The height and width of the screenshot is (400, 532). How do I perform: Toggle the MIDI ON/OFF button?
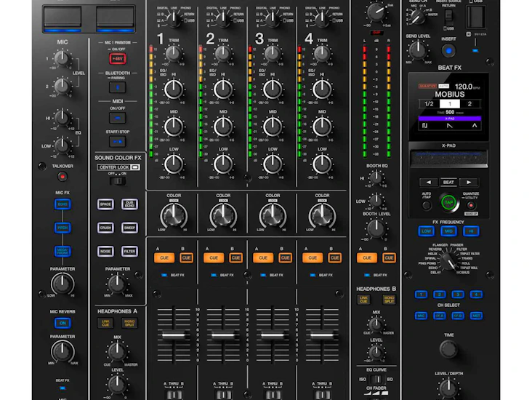[118, 118]
